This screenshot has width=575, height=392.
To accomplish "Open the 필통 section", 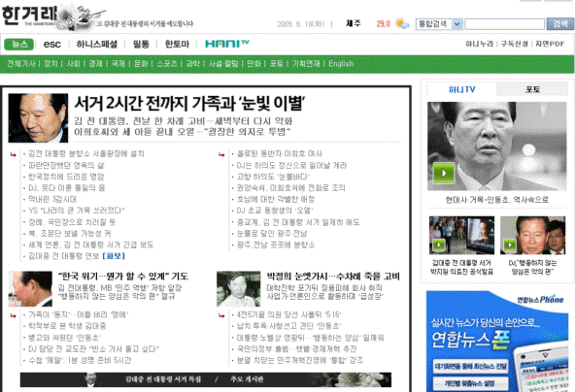I will pos(141,44).
